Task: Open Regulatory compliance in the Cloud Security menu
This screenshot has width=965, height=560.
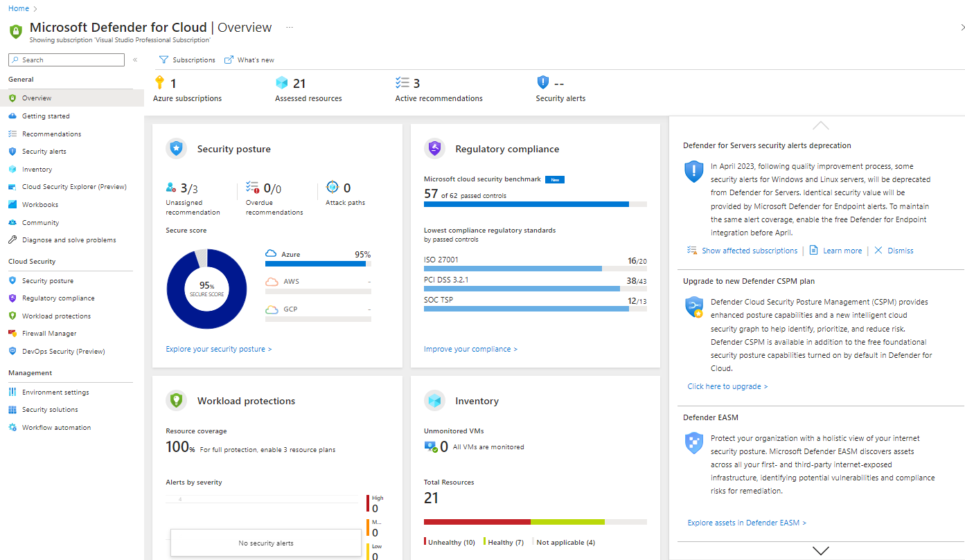Action: (58, 298)
